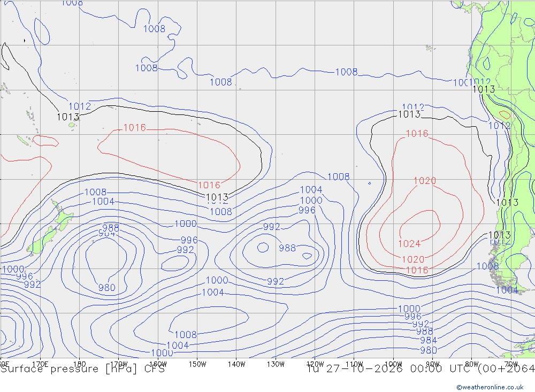The height and width of the screenshot is (392, 535).
Task: Click the 70W longitude label
Action: coord(511,364)
